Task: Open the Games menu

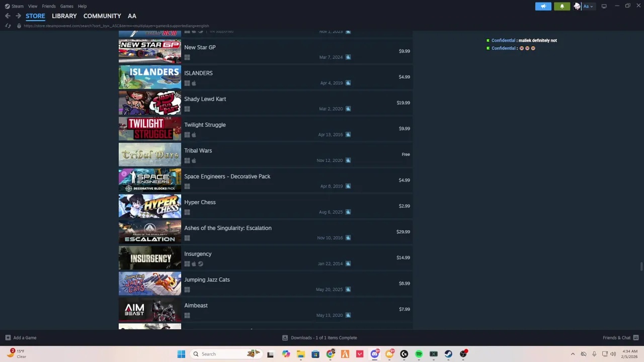Action: [66, 6]
